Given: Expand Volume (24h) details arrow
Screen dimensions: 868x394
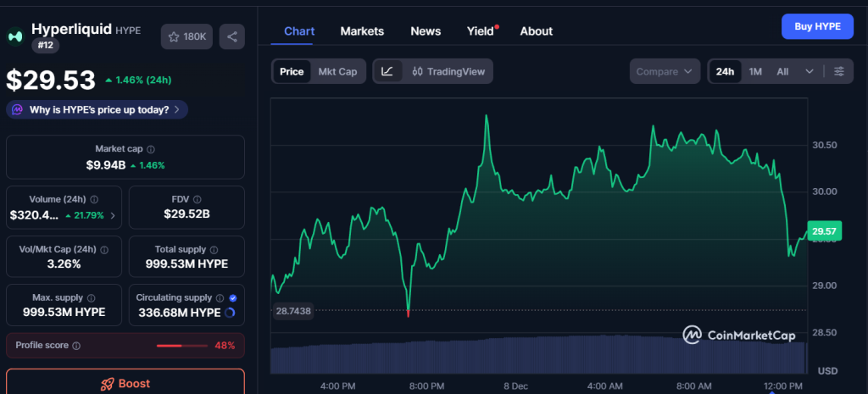Looking at the screenshot, I should [113, 216].
